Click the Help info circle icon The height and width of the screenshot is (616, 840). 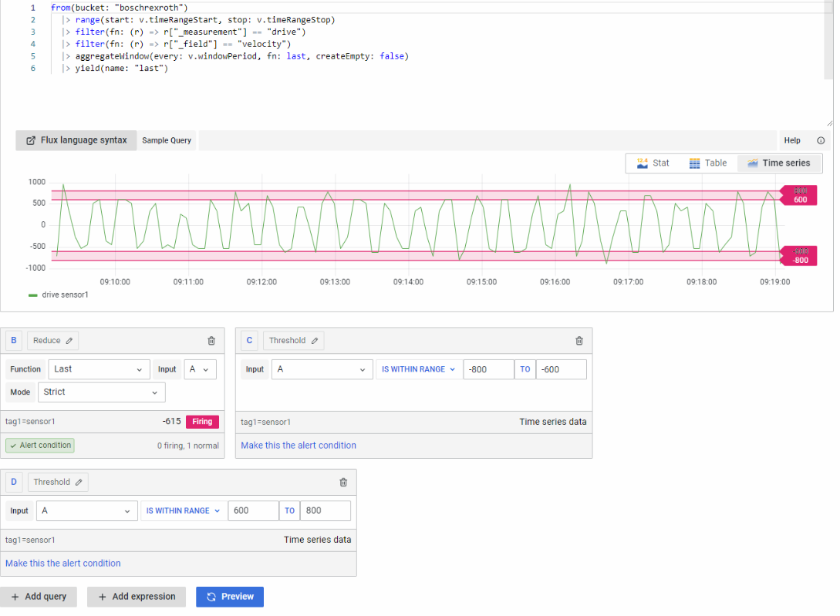[821, 141]
